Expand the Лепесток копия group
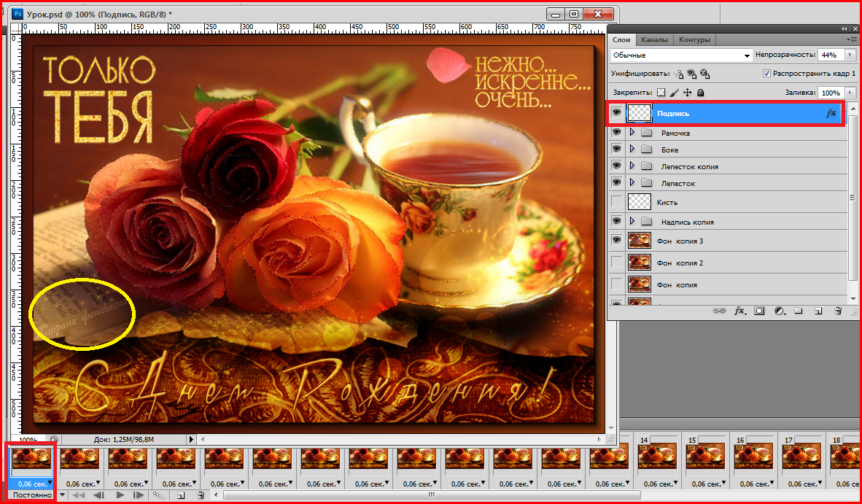The image size is (862, 504). [x=632, y=166]
